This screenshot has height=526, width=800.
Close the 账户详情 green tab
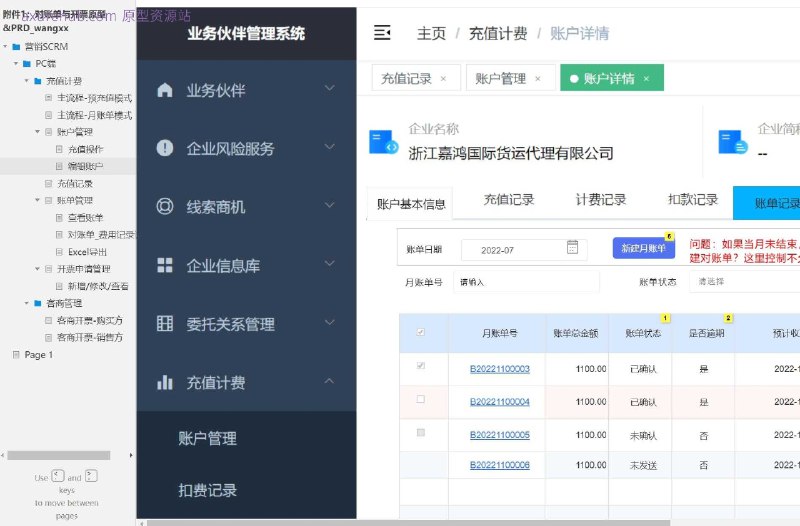tap(646, 79)
